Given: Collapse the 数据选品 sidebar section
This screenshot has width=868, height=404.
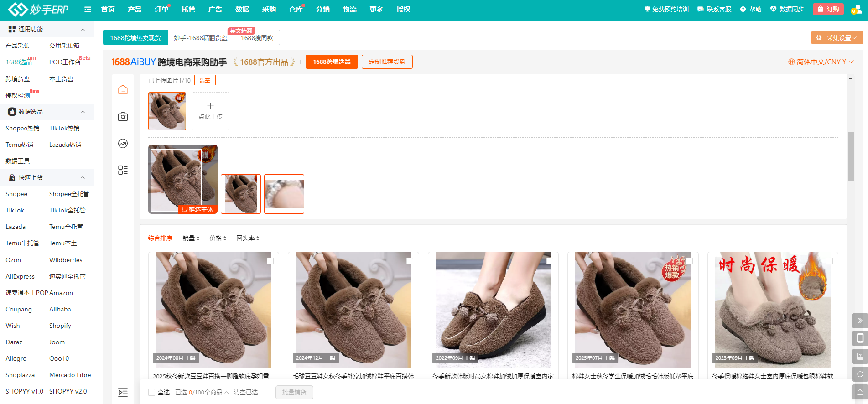Looking at the screenshot, I should point(83,112).
